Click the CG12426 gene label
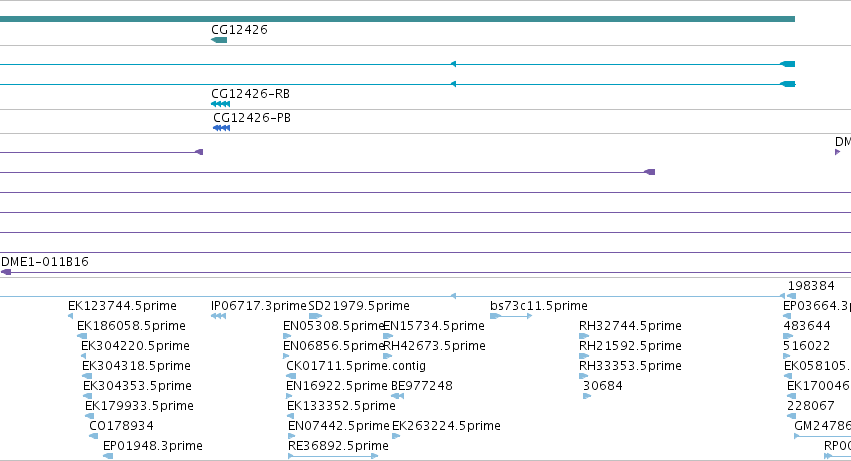Screen dimensions: 851x461 click(239, 30)
